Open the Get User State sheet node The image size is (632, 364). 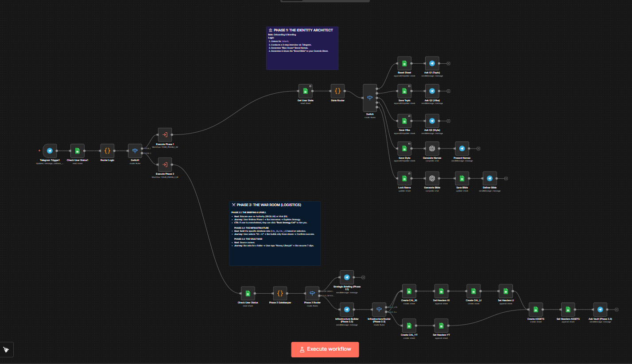(x=305, y=92)
